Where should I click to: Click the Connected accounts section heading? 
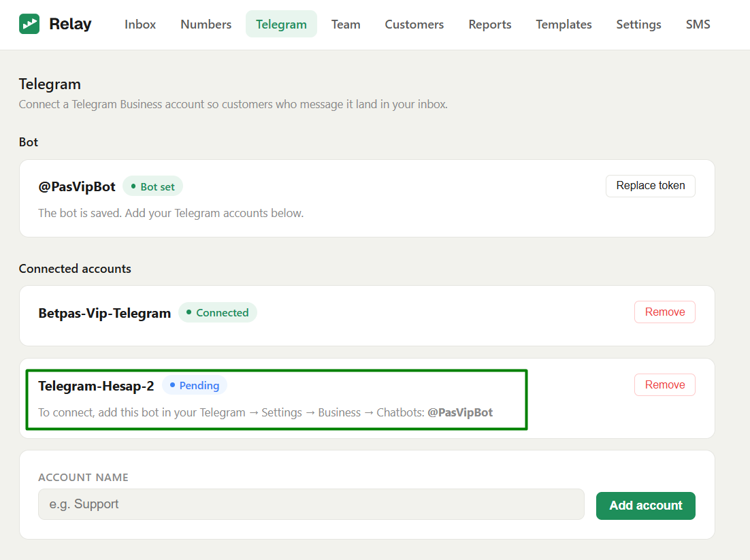click(75, 269)
